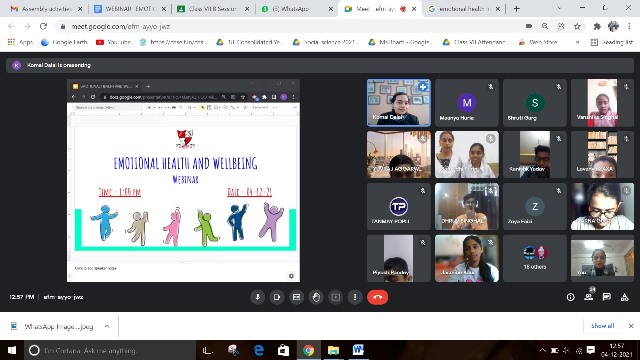Open the Apps bookmark shortcut
Screen dimensions: 640x360
(x=20, y=42)
